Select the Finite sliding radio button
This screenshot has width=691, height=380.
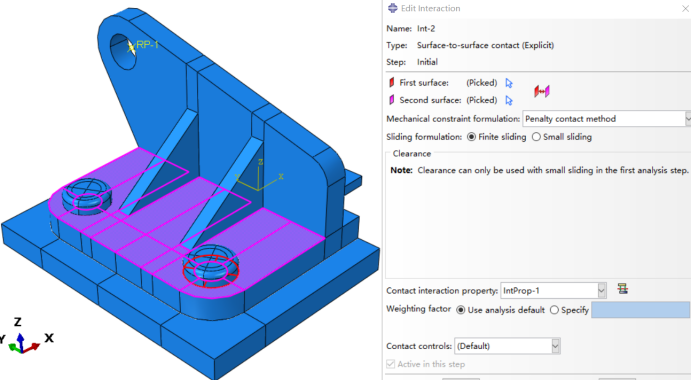coord(471,137)
